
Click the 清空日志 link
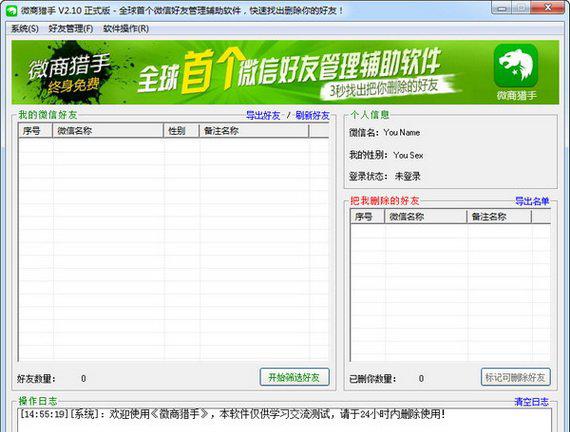point(531,402)
